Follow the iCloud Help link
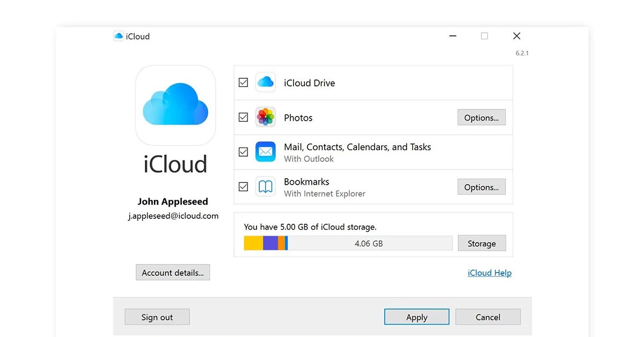The width and height of the screenshot is (644, 337). [489, 273]
